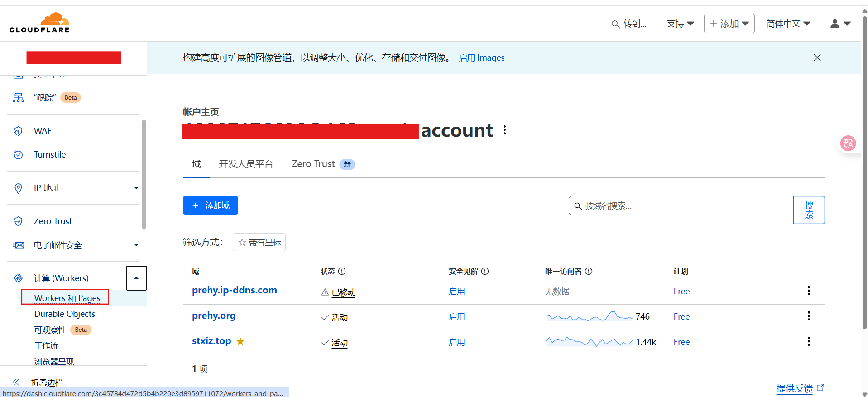
Task: Open 工作流 in sidebar
Action: click(x=46, y=345)
